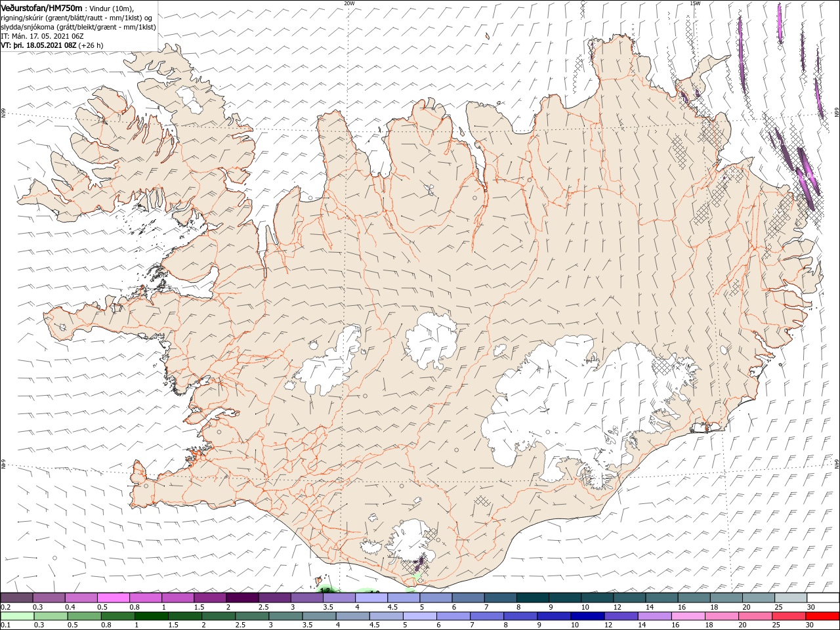The width and height of the screenshot is (840, 630).
Task: Pick upper legend dark teal swatch at 8
Action: tap(532, 598)
